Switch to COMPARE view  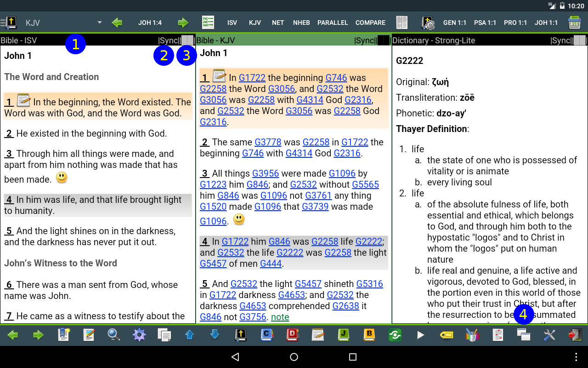click(x=370, y=23)
